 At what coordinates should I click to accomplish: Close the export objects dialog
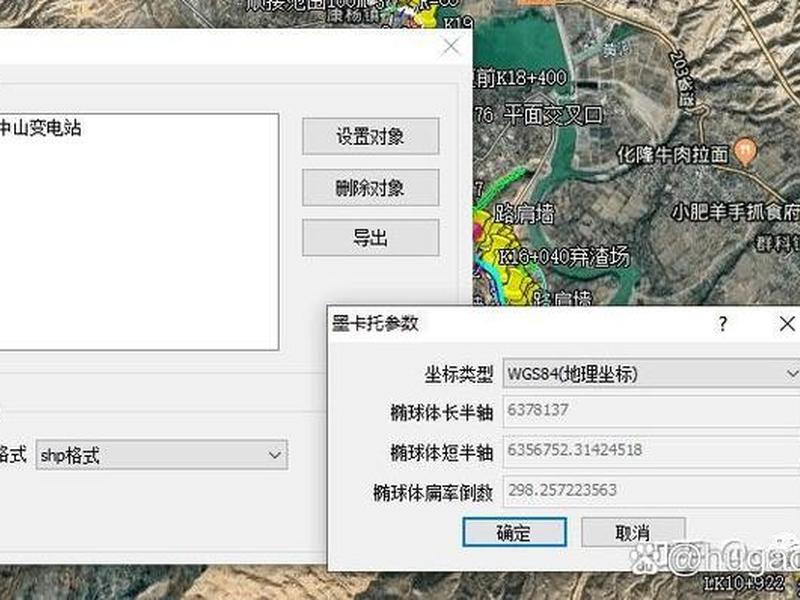click(451, 46)
